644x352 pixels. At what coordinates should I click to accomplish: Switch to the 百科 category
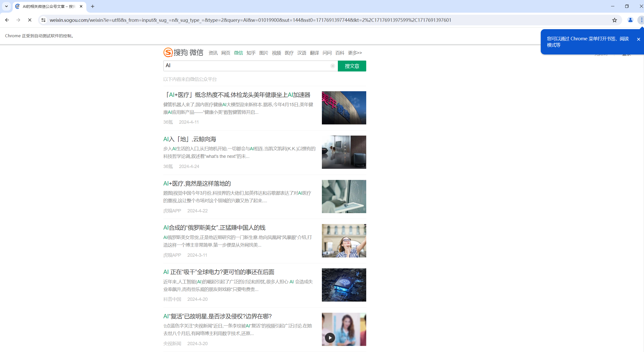tap(340, 53)
